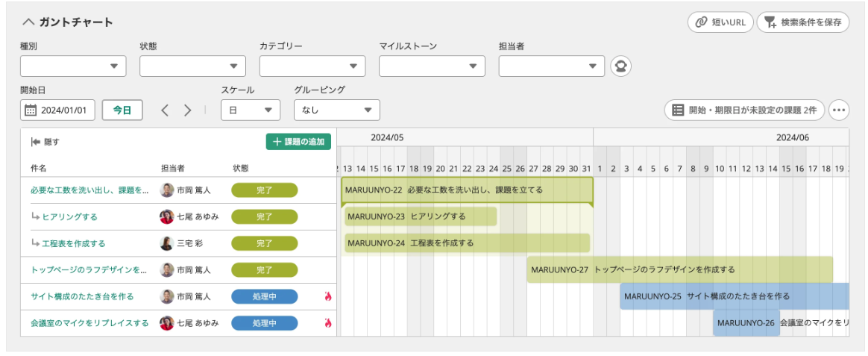This screenshot has width=868, height=356.
Task: Click the 2024/06 month header
Action: tap(792, 137)
